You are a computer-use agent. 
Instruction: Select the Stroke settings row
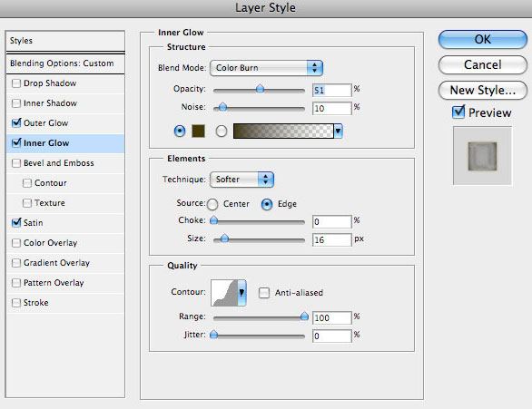point(65,303)
